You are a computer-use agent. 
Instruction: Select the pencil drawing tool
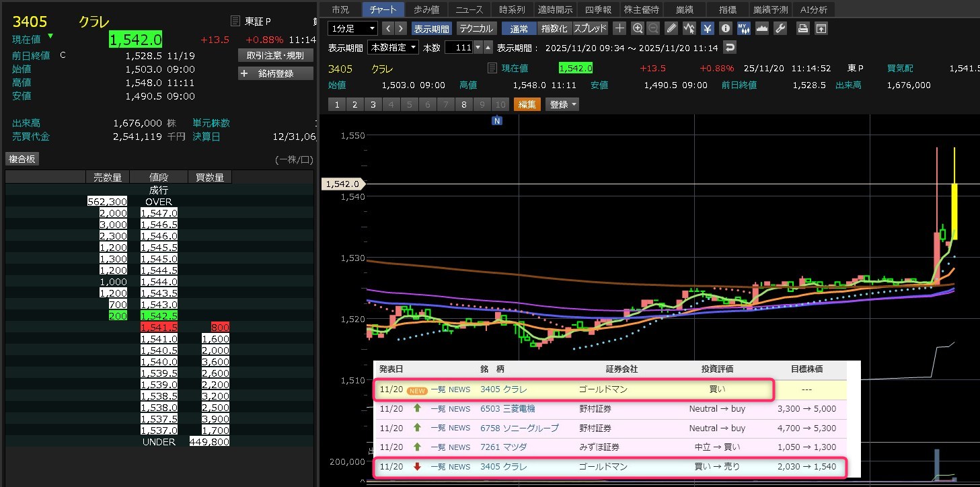coord(671,28)
